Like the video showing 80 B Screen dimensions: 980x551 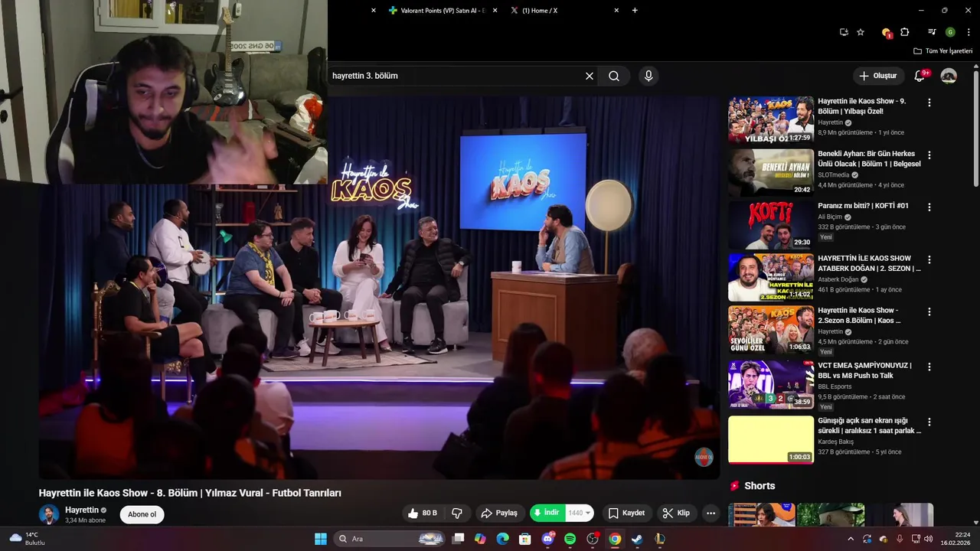point(422,513)
